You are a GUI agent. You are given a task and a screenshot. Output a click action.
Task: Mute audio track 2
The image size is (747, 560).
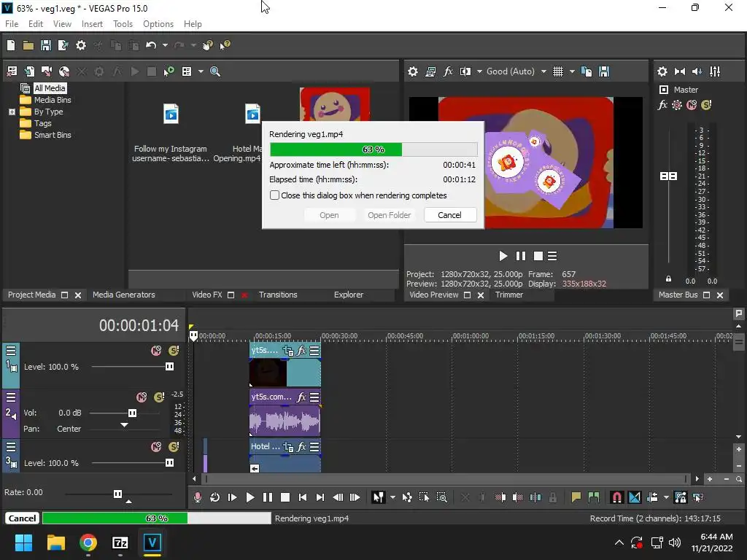click(x=142, y=397)
